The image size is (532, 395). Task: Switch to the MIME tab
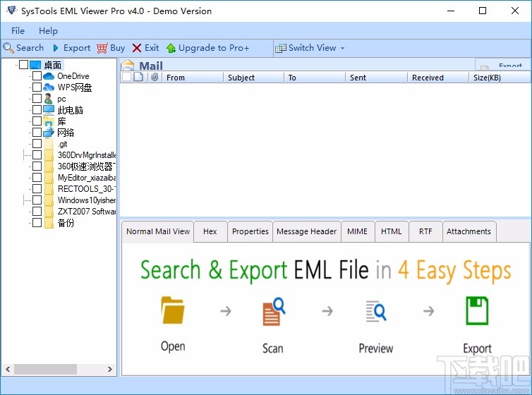pos(357,231)
